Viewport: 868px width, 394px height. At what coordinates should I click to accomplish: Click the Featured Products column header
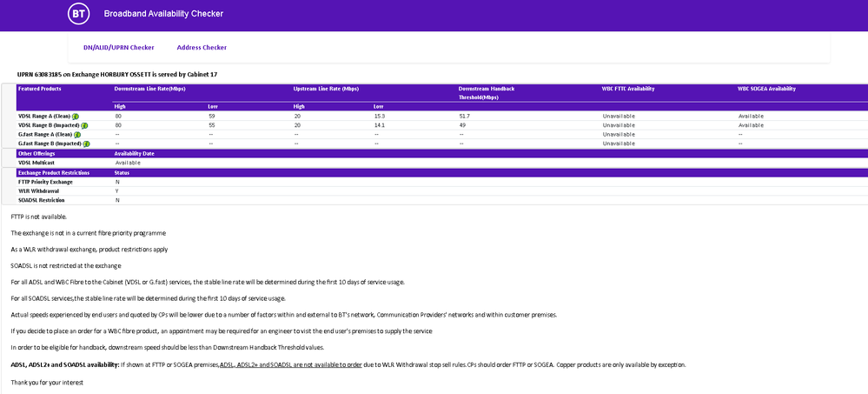(39, 89)
